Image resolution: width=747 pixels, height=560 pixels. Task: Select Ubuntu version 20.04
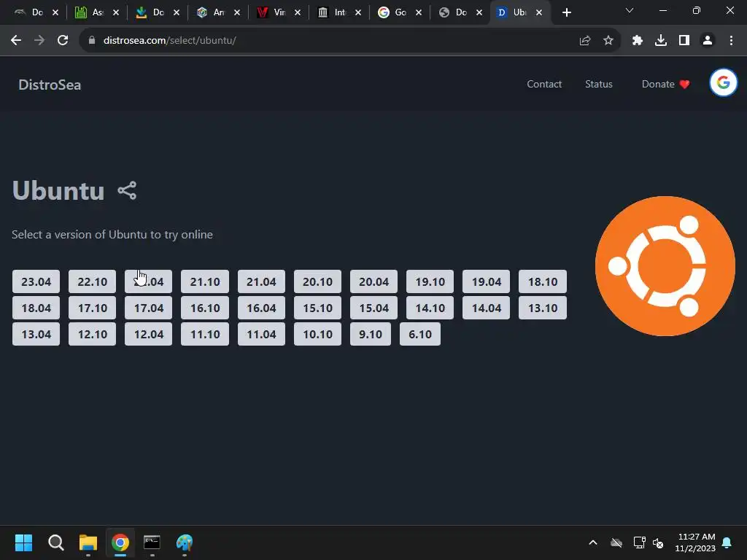(373, 281)
